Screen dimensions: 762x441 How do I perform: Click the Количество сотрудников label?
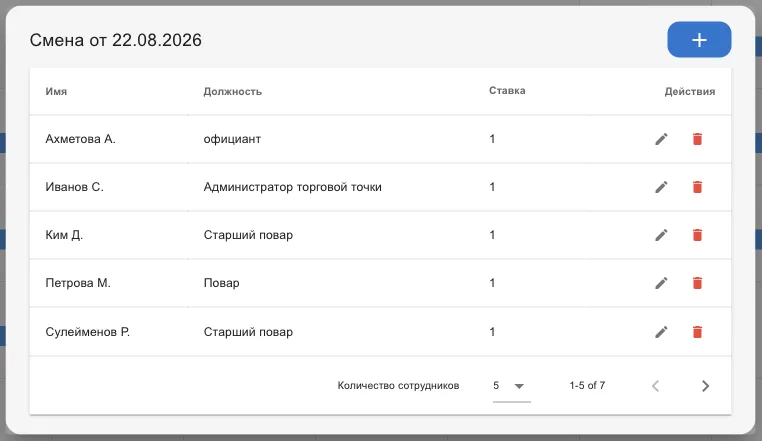(398, 386)
